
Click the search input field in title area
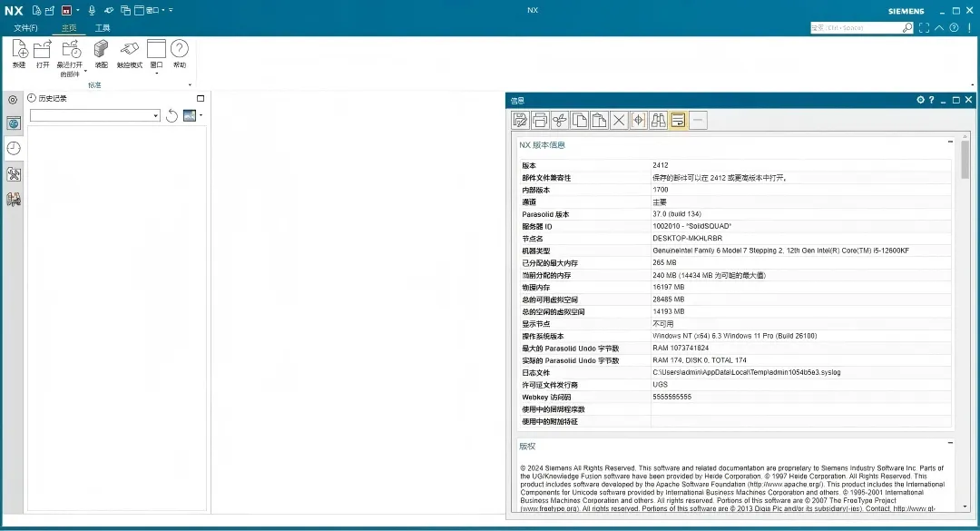click(x=855, y=27)
